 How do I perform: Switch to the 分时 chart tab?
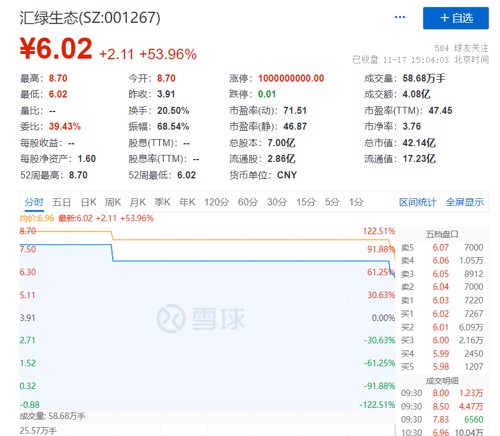(34, 202)
